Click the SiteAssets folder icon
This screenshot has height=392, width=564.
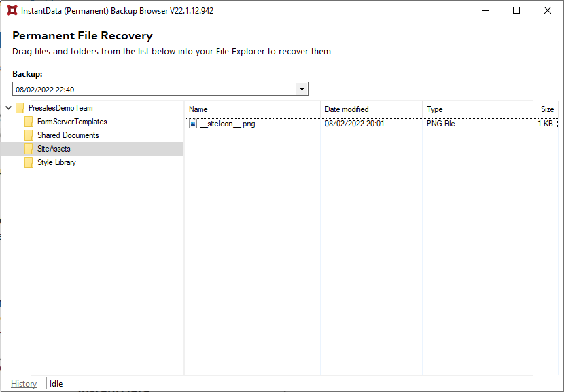point(29,149)
